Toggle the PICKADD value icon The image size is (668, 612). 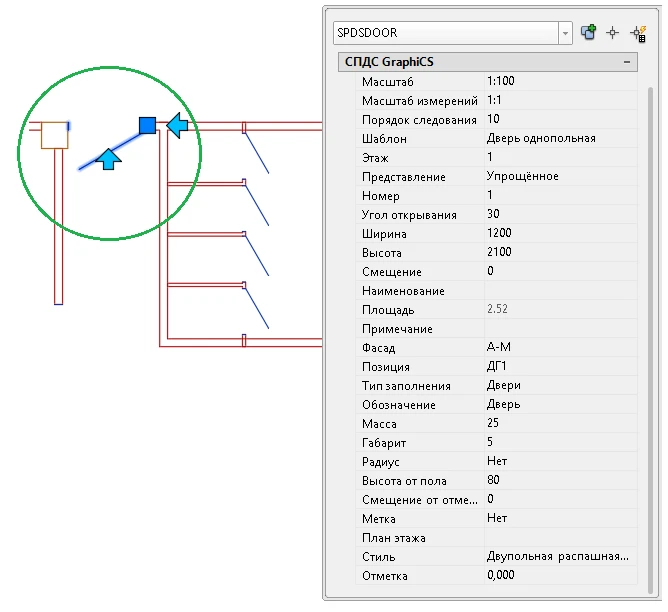coord(589,33)
